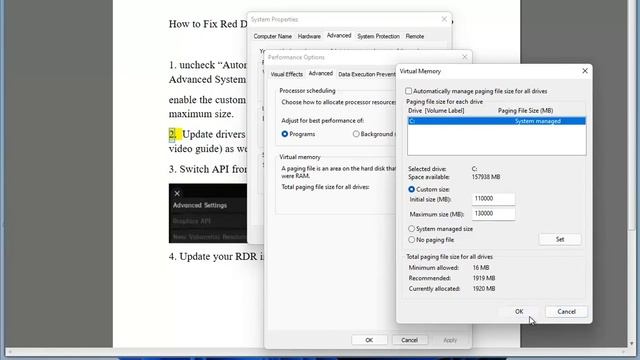Click Cancel in Performance Options window
The image size is (640, 360).
point(409,340)
